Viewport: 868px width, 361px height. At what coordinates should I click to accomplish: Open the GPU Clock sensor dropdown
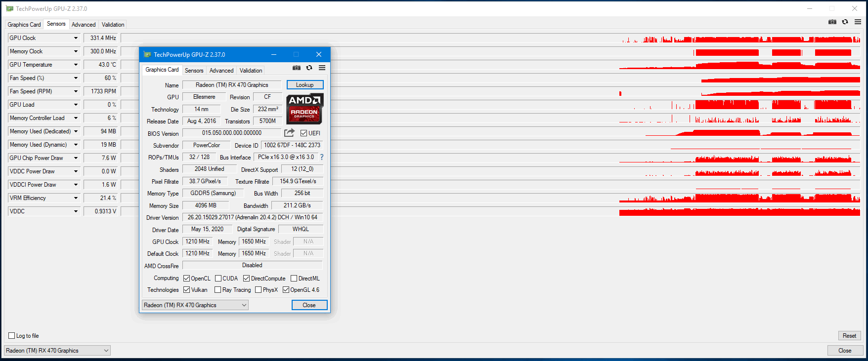pyautogui.click(x=76, y=38)
